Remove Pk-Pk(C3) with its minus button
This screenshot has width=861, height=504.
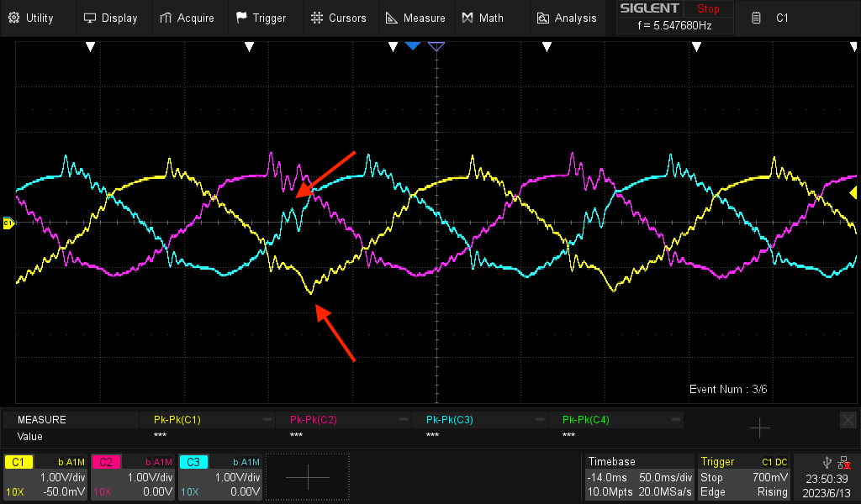pyautogui.click(x=540, y=419)
